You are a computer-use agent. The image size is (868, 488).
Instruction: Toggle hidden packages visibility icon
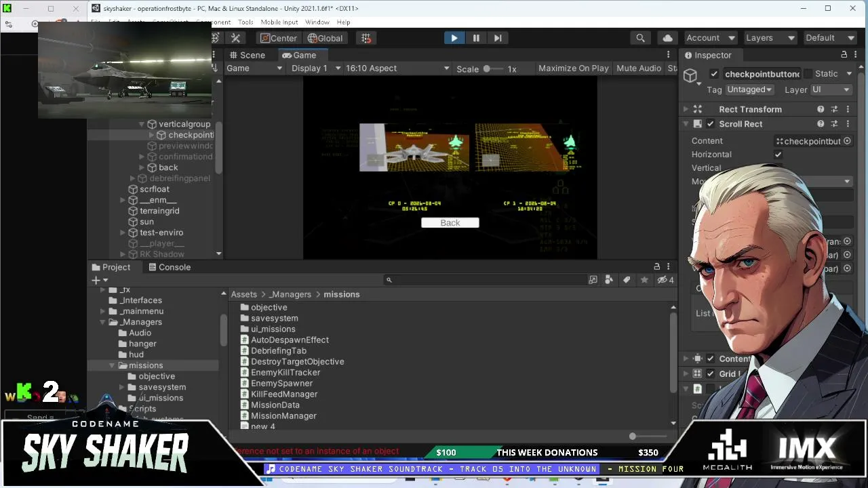click(665, 280)
